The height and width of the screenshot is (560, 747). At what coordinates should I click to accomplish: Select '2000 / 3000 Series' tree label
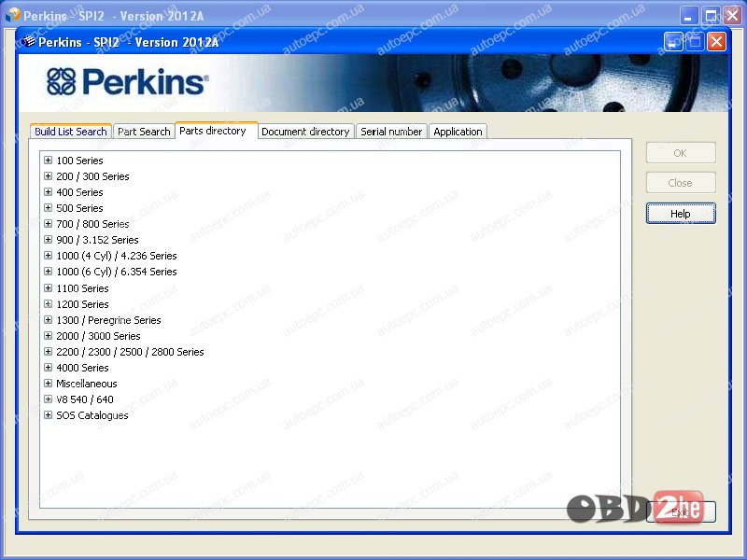tap(98, 336)
